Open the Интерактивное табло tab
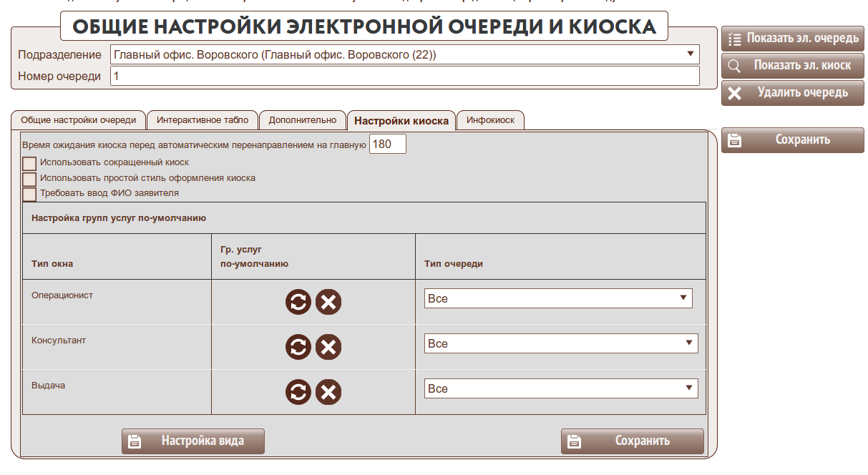Screen dimensions: 868x475 click(x=203, y=120)
